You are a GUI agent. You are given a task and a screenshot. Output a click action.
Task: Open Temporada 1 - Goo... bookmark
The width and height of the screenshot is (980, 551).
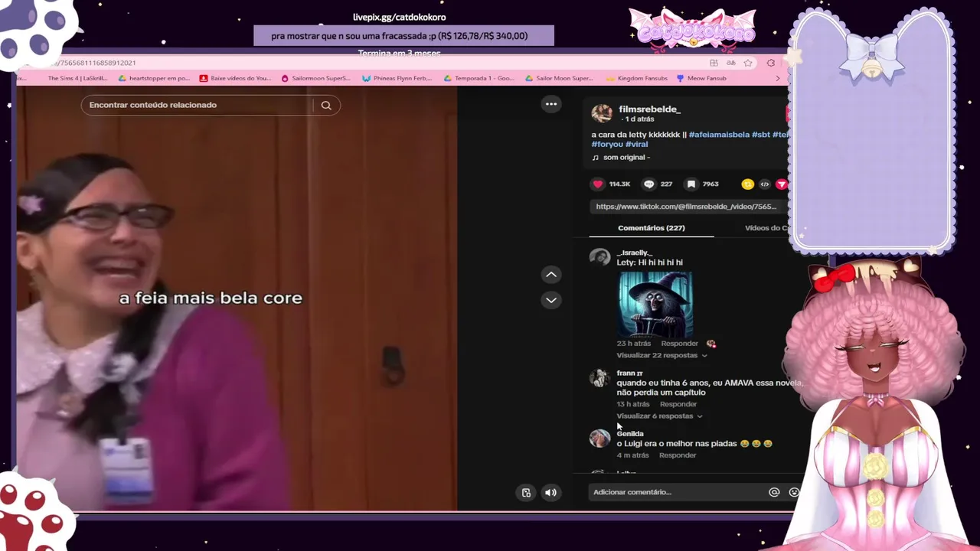pos(479,78)
